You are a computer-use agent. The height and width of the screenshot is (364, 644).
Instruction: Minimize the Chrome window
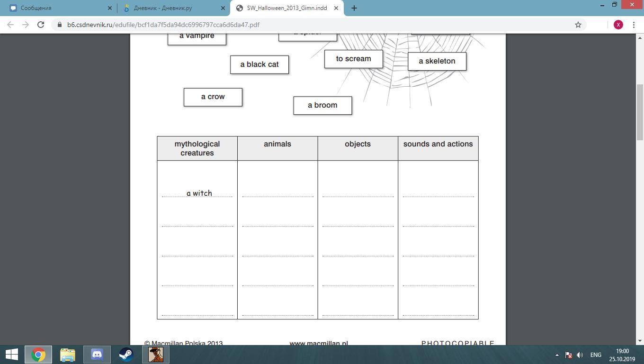coord(602,5)
